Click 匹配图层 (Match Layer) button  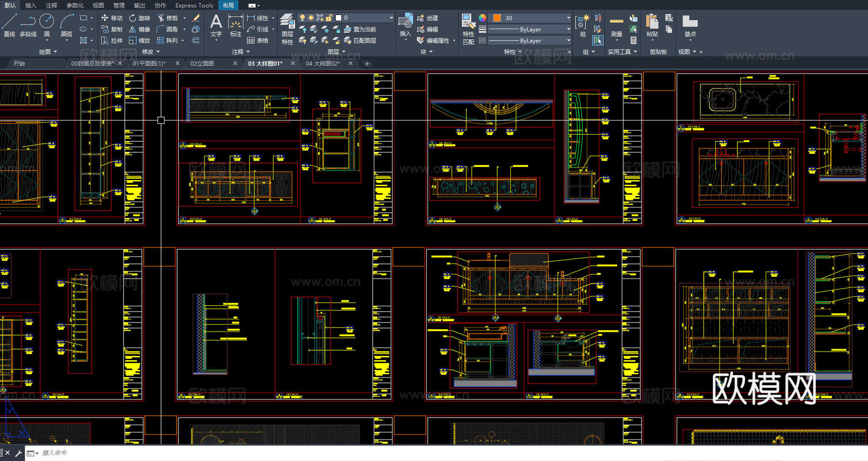[360, 41]
